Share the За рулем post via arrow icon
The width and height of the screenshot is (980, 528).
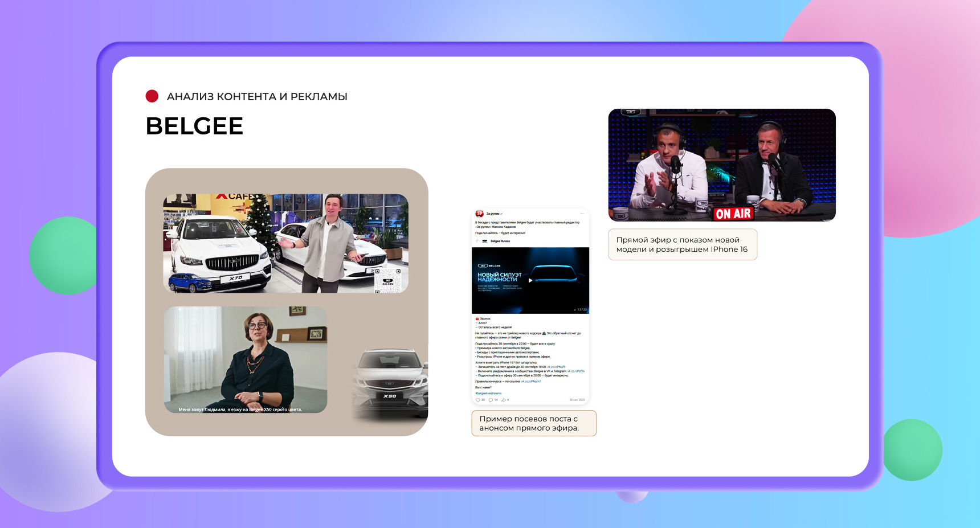[504, 400]
